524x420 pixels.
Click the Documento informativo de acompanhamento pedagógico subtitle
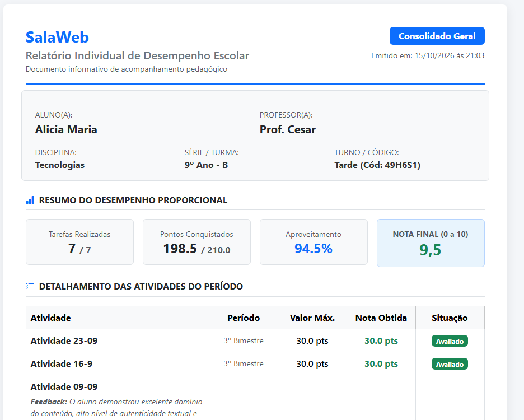127,69
